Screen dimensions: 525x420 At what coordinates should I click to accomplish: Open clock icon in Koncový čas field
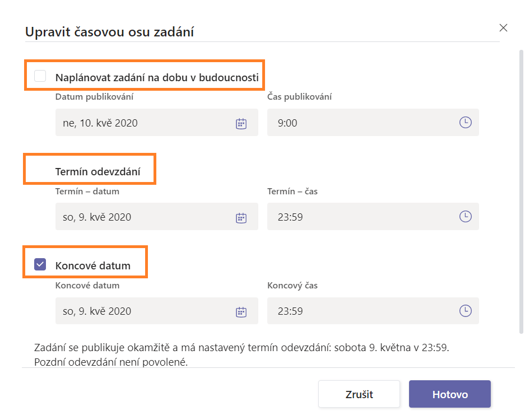pos(466,311)
